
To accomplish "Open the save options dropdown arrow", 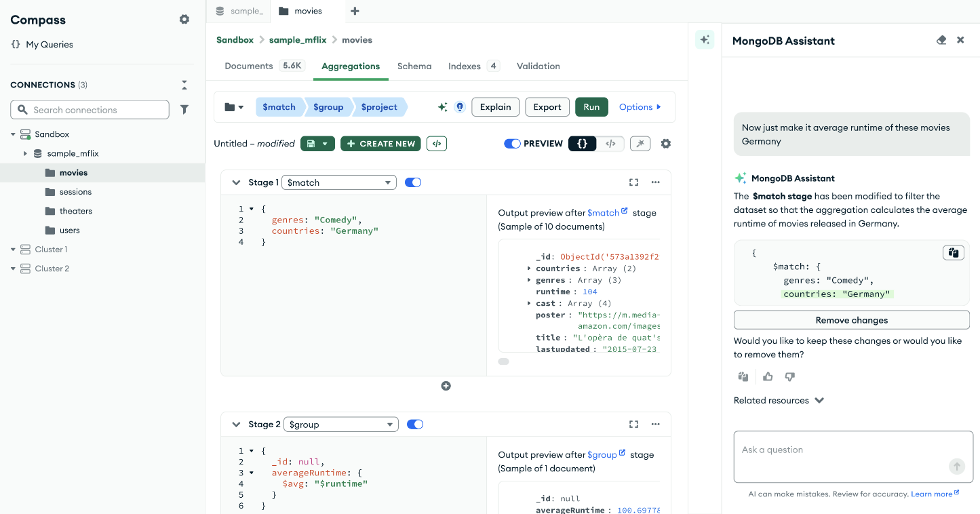I will point(326,144).
